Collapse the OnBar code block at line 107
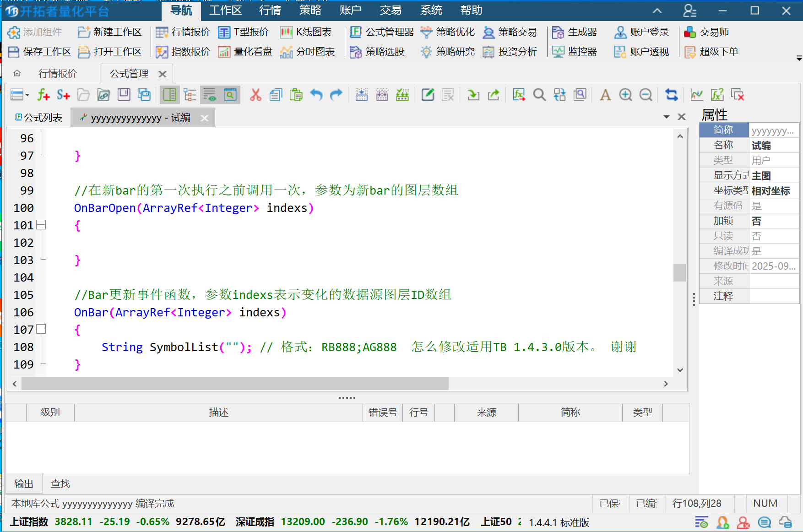This screenshot has height=532, width=803. (41, 329)
